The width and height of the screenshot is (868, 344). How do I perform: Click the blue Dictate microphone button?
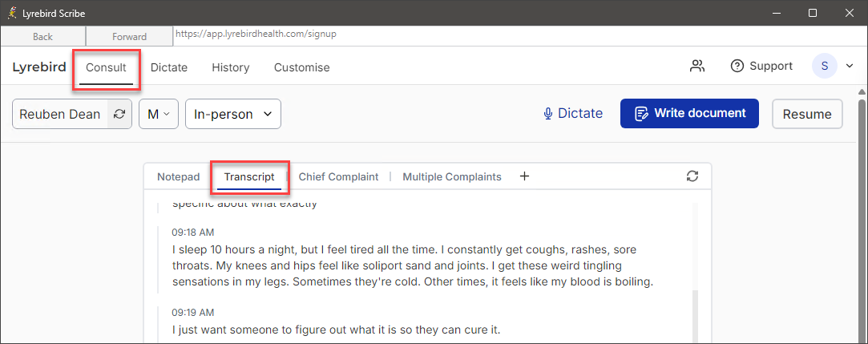pos(573,113)
